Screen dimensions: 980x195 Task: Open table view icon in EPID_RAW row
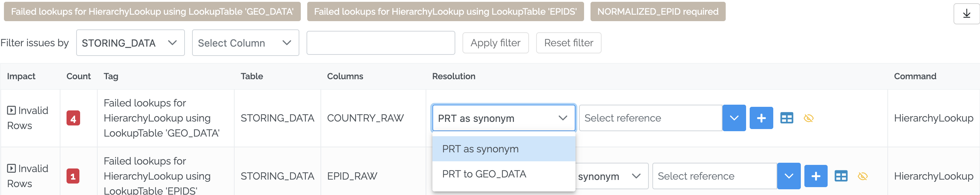pos(841,176)
